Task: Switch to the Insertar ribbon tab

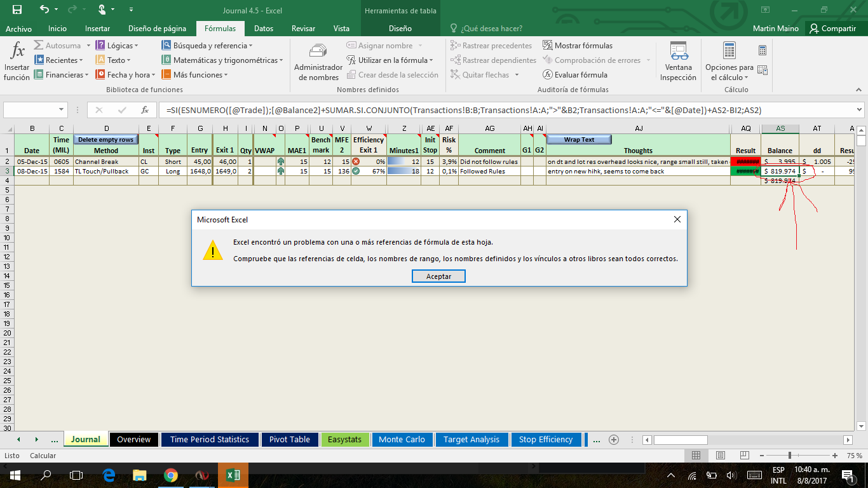Action: 97,29
